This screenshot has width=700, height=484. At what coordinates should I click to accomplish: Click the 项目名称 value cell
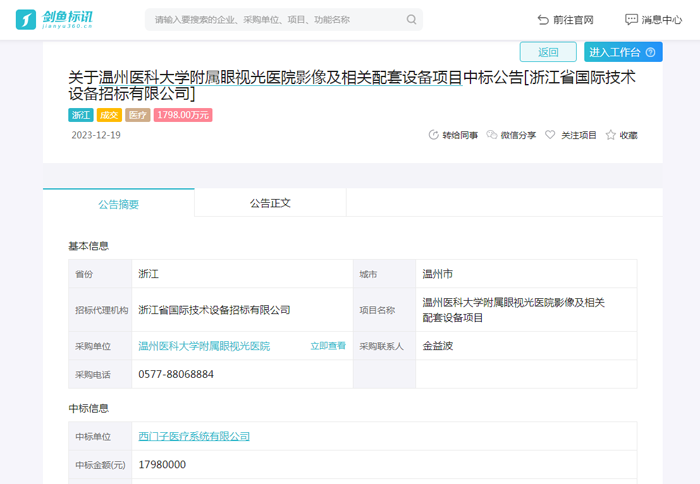tap(526, 310)
